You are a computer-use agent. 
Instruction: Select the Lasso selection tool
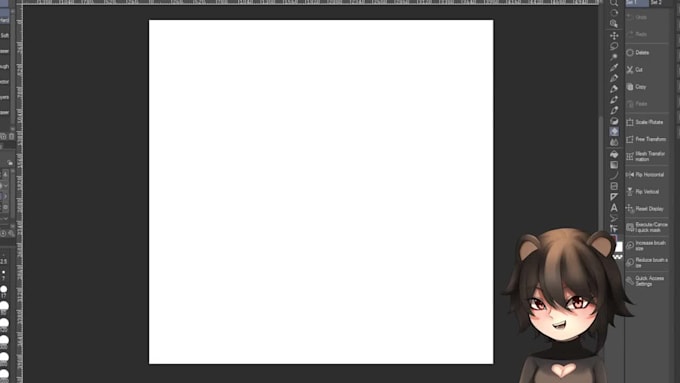click(x=614, y=46)
